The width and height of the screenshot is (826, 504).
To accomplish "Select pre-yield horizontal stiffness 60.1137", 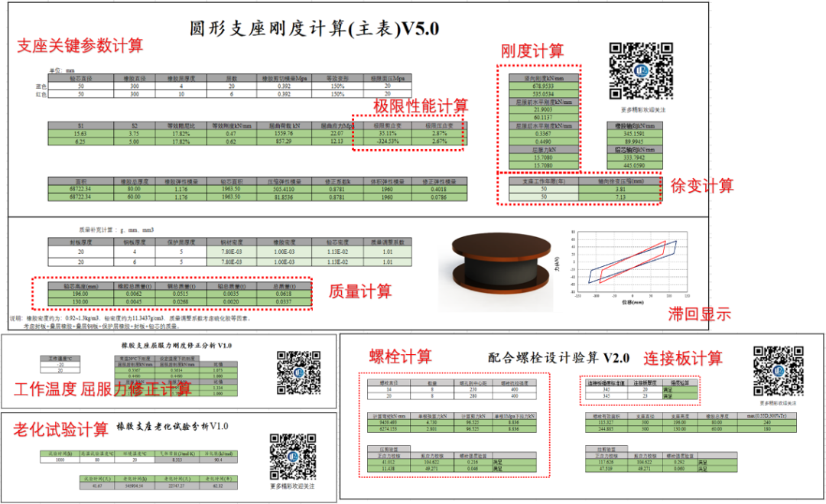I will [x=543, y=118].
